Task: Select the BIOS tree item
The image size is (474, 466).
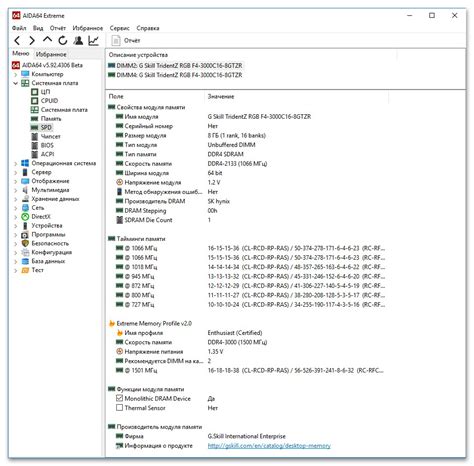Action: (42, 145)
